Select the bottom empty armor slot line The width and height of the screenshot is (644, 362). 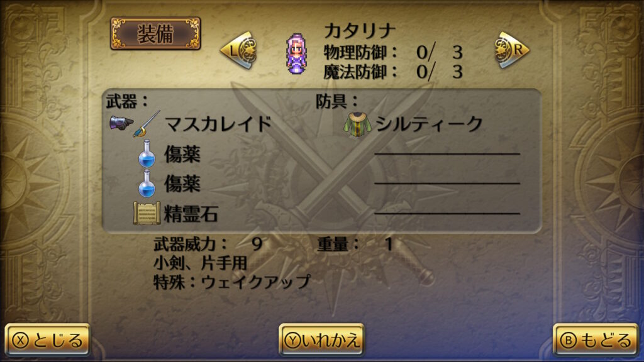pos(447,213)
